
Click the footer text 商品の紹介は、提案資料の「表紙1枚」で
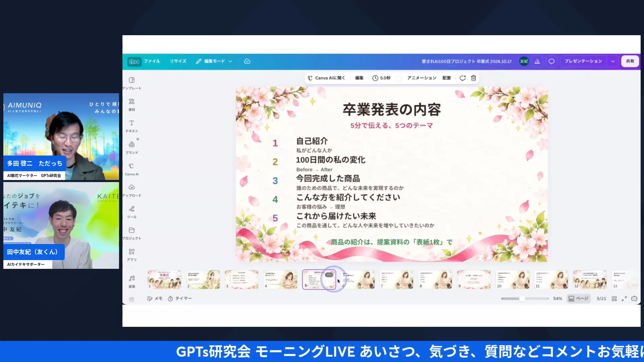pos(391,242)
